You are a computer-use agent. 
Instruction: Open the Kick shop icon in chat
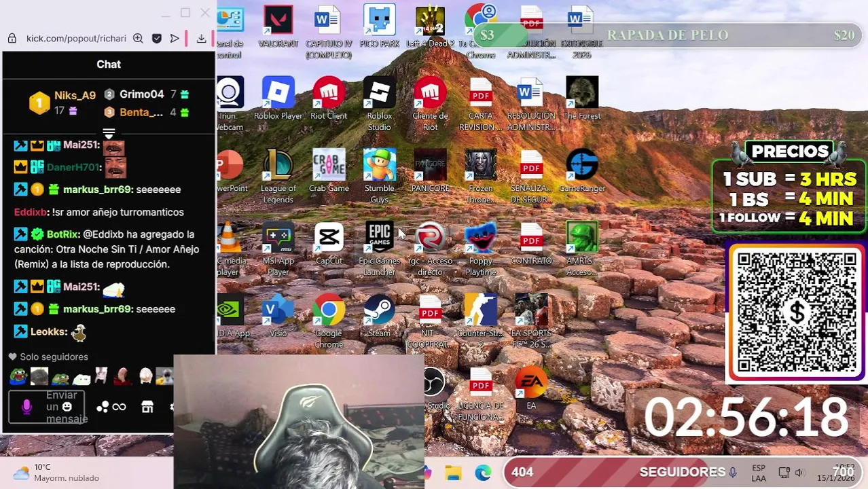tap(147, 407)
